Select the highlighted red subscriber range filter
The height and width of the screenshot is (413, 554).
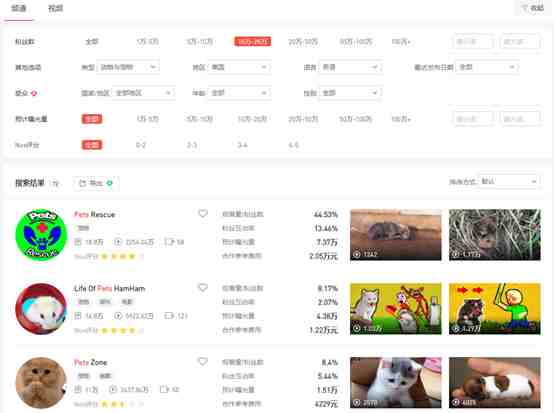[252, 42]
